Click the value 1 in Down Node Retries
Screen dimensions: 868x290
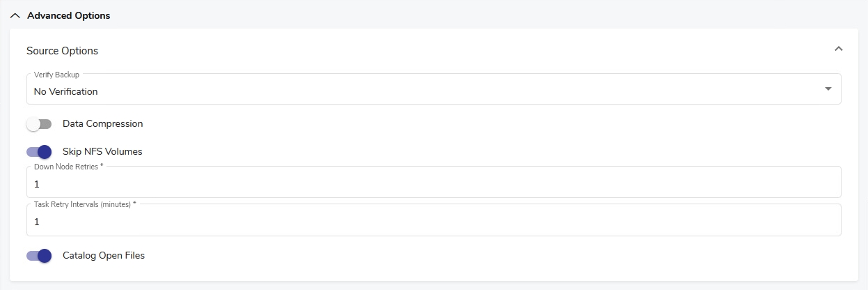pyautogui.click(x=37, y=185)
